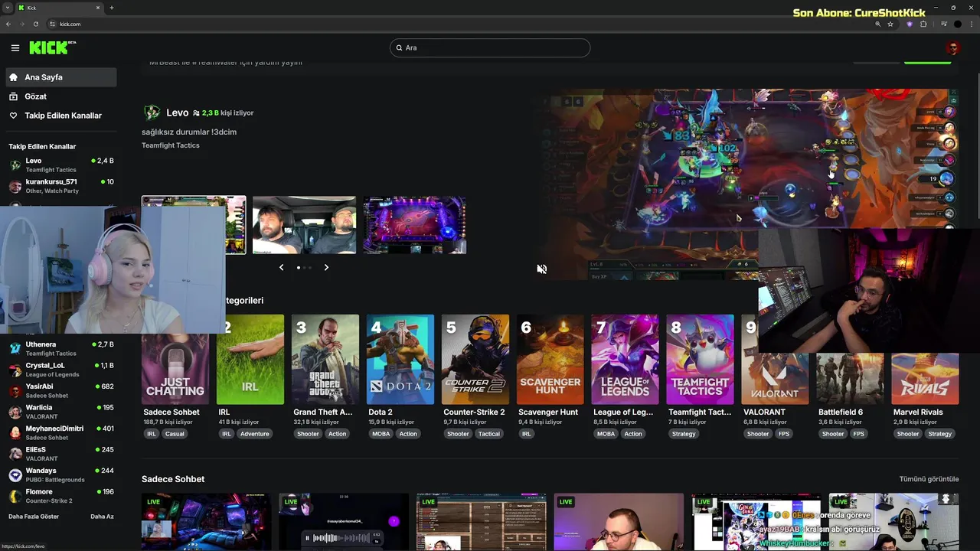Click the Tactical tag under Counter-Strike 2

(x=489, y=434)
